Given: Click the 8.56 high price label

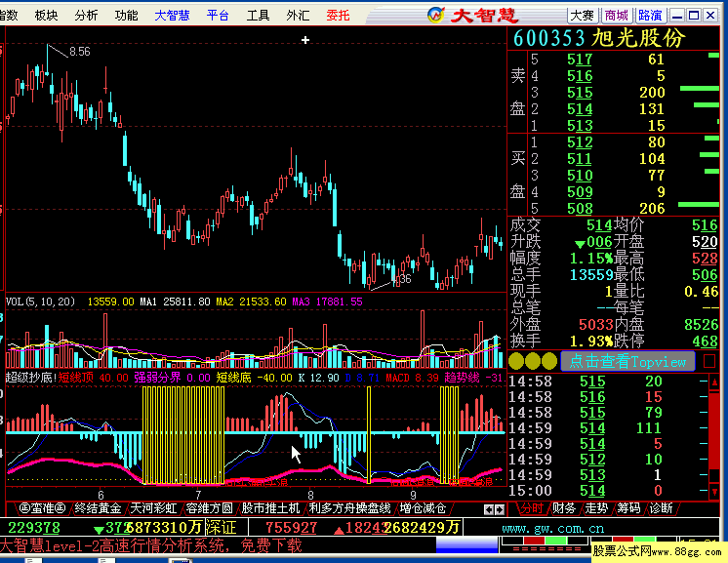Looking at the screenshot, I should [80, 52].
